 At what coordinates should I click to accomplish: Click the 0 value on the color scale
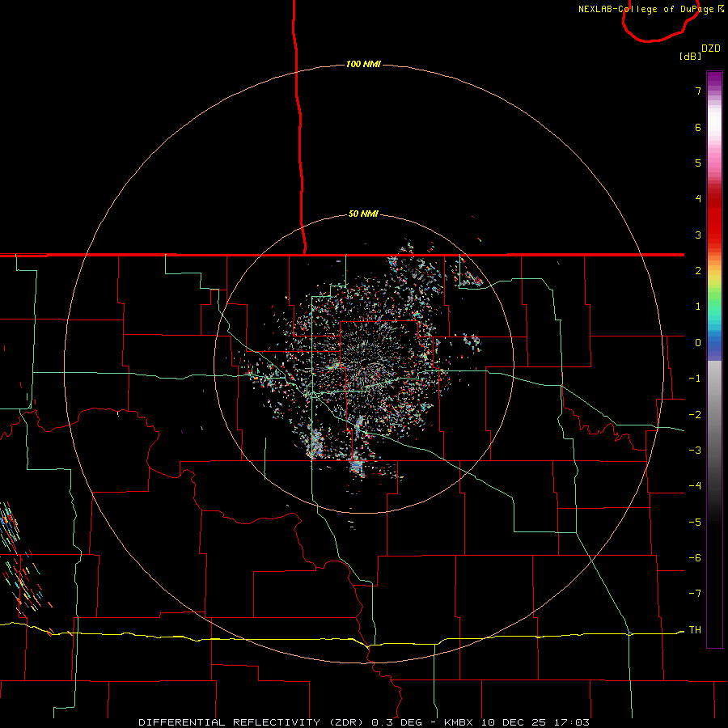(x=698, y=343)
